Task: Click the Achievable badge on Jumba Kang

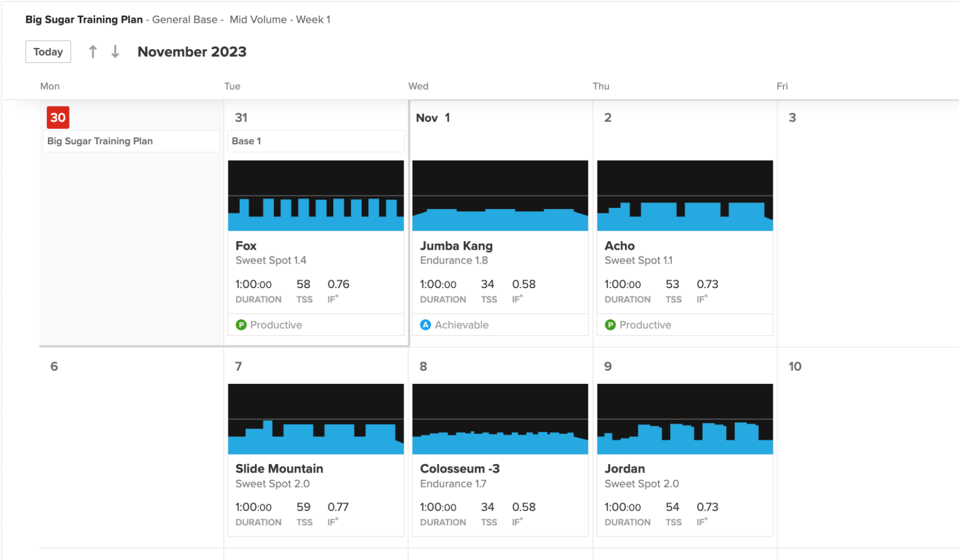Action: [x=454, y=325]
